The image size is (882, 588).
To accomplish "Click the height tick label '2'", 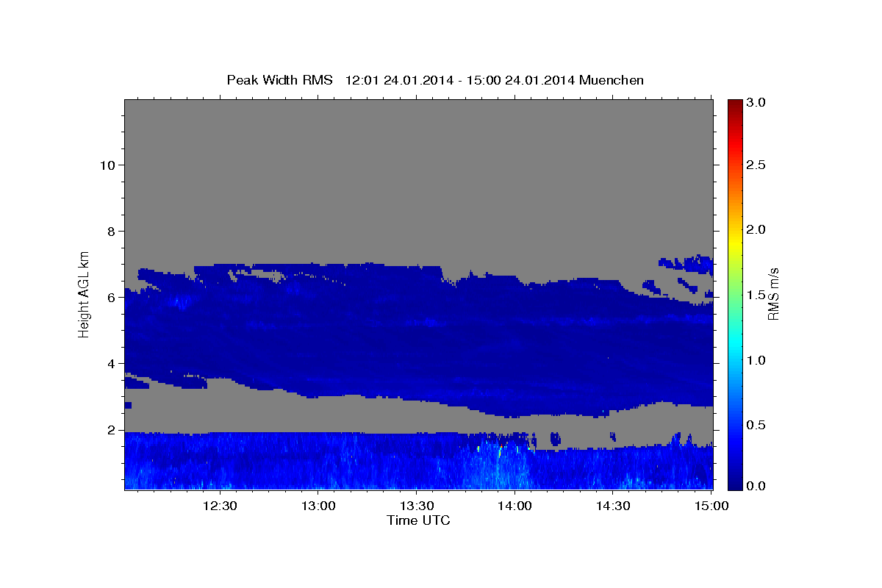I will click(110, 430).
